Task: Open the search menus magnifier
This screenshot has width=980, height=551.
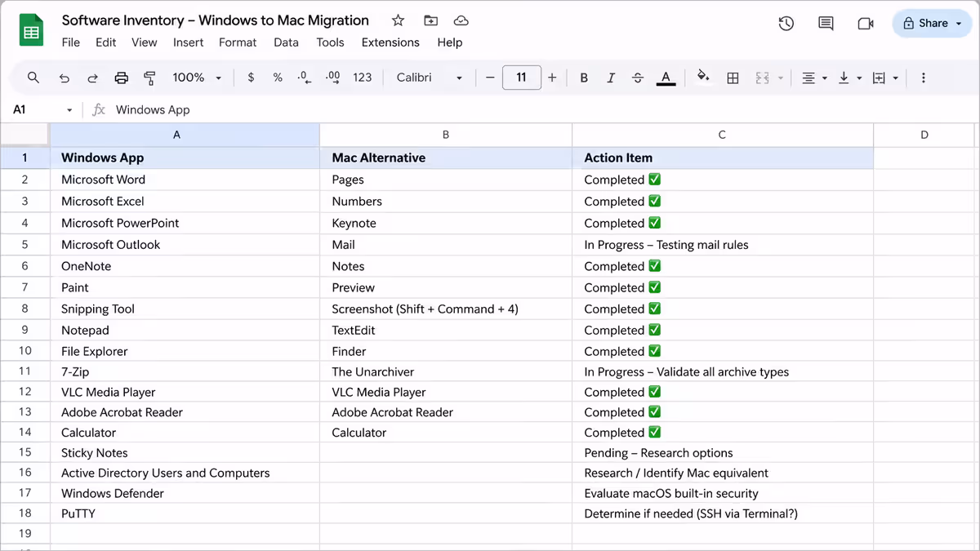Action: pyautogui.click(x=33, y=78)
